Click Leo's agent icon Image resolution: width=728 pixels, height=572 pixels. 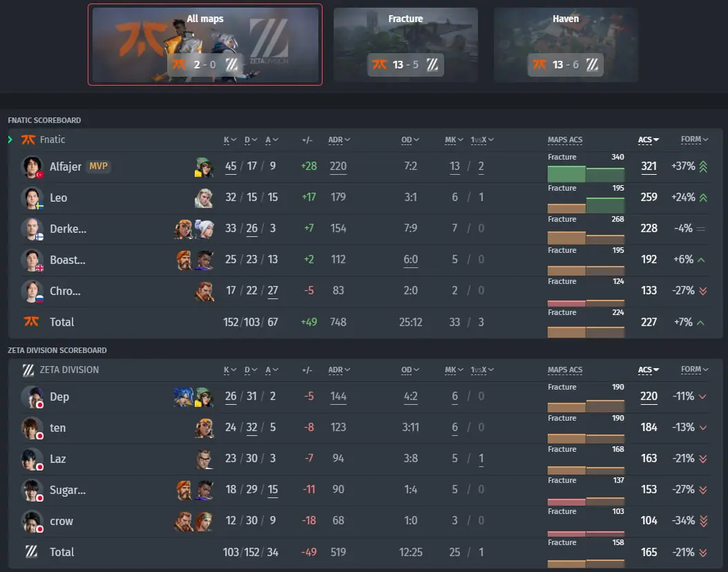pyautogui.click(x=204, y=198)
